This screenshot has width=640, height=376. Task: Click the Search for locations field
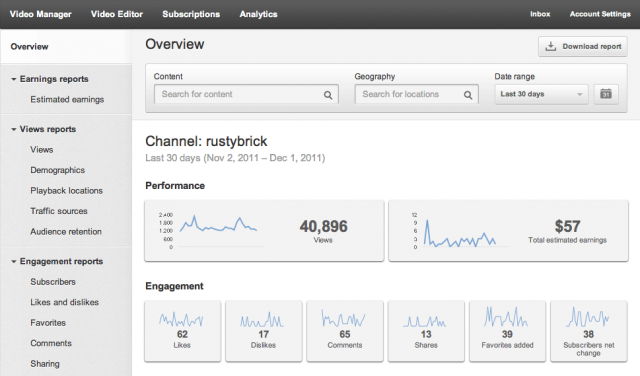point(416,94)
